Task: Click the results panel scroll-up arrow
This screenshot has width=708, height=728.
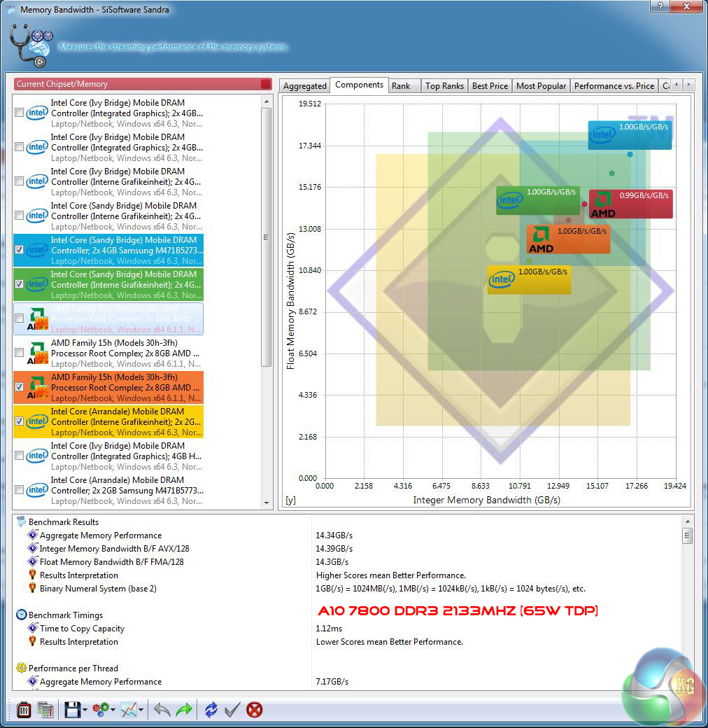Action: click(x=687, y=521)
